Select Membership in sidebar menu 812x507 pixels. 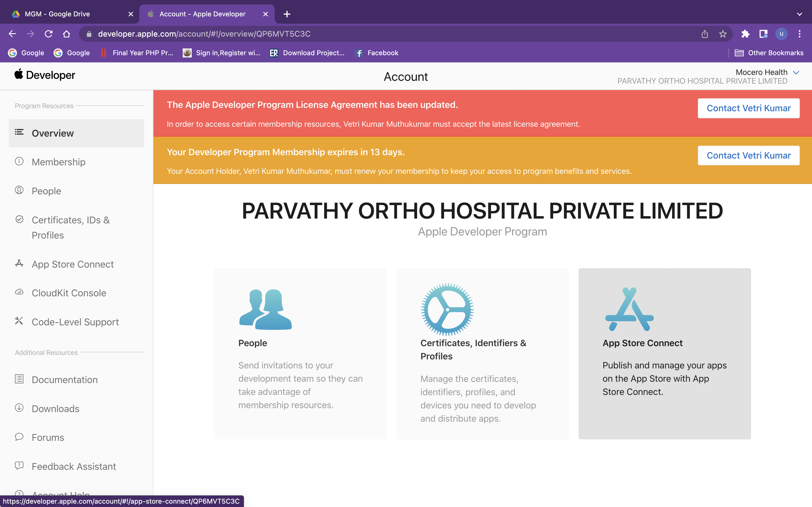pyautogui.click(x=58, y=162)
